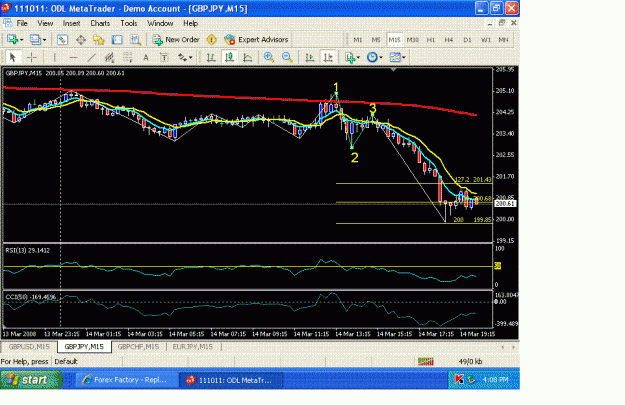Image resolution: width=625 pixels, height=405 pixels.
Task: Toggle the Data Window crosshair-target icon
Action: (81, 39)
